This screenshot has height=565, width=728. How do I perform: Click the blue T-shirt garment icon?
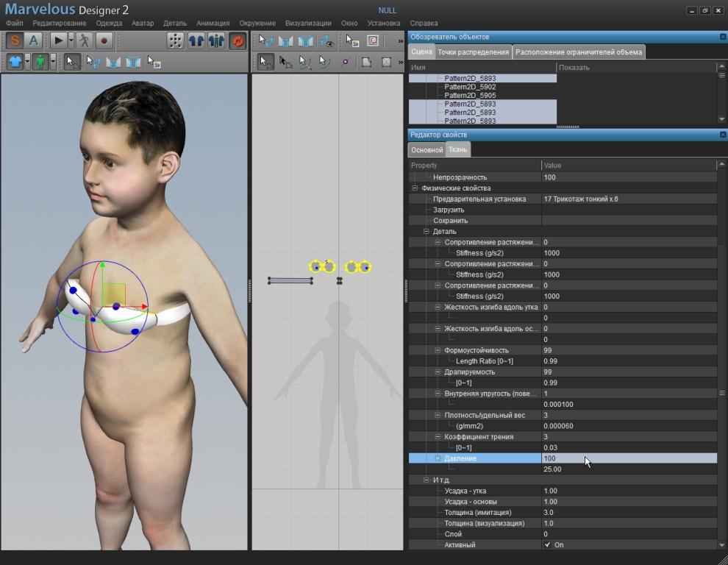[x=15, y=62]
